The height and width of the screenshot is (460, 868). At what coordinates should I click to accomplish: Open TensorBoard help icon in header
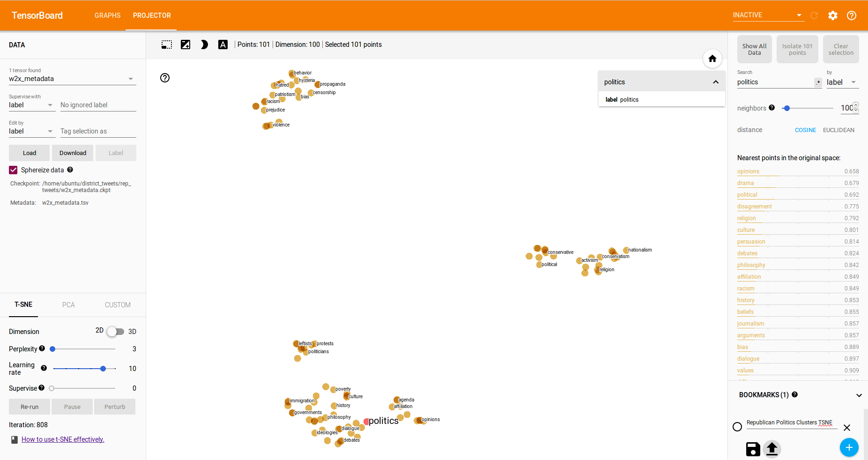point(852,15)
